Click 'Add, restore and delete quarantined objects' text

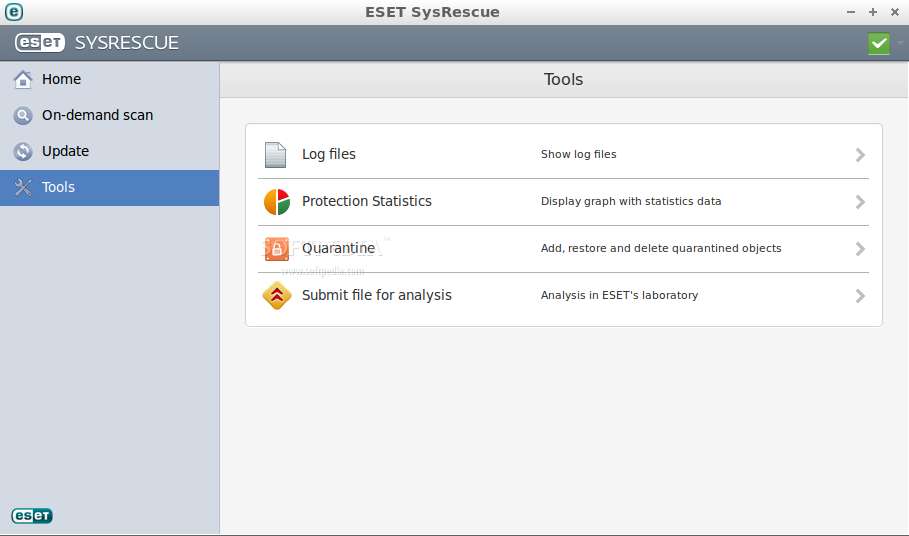[x=661, y=248]
